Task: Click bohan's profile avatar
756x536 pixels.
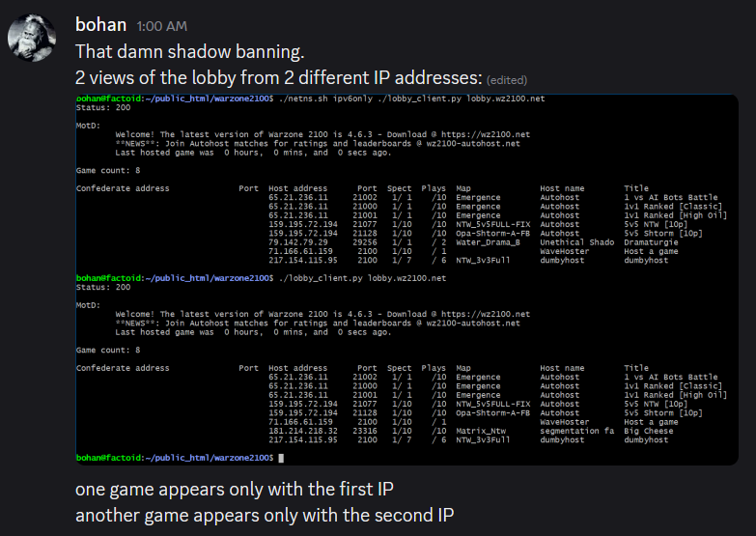Action: 31,38
